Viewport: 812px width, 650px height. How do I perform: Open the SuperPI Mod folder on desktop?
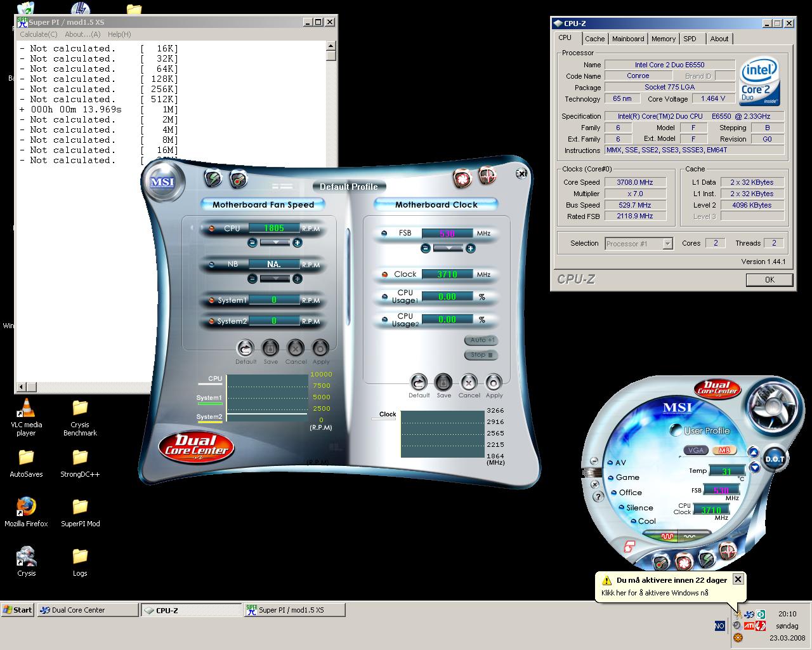[80, 512]
